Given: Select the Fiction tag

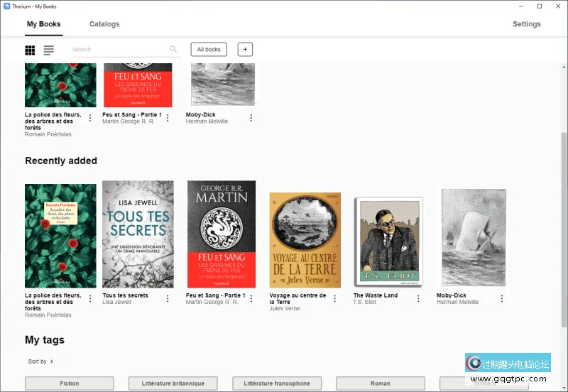Looking at the screenshot, I should (x=70, y=383).
